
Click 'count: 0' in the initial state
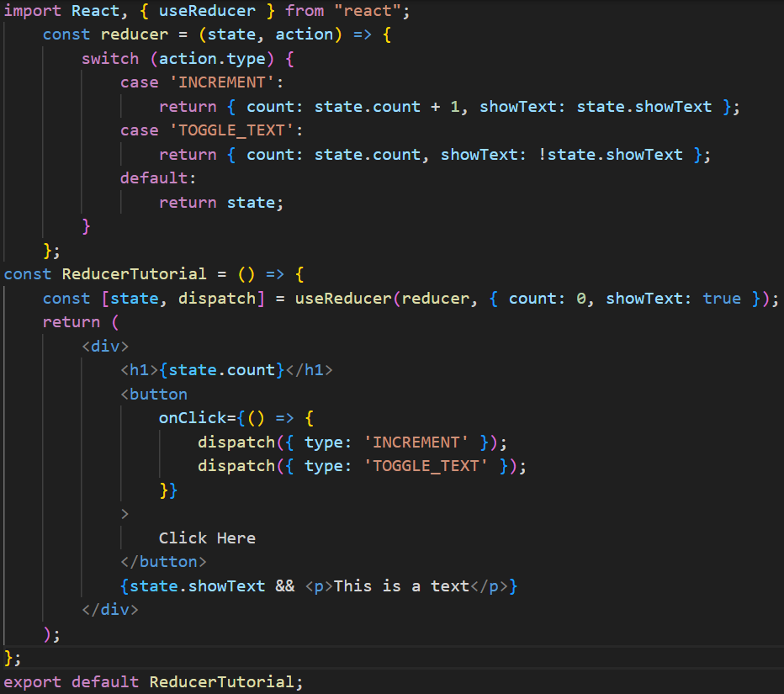click(x=547, y=299)
